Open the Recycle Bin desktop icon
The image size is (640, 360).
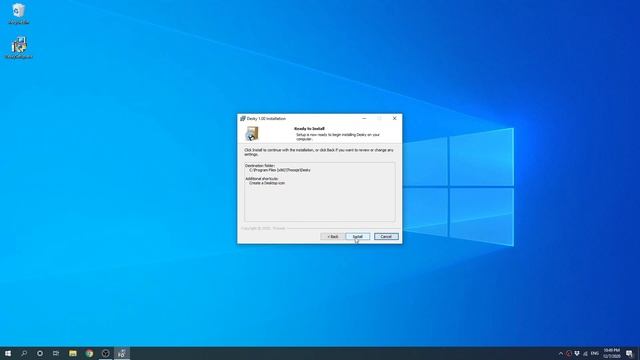click(x=19, y=14)
